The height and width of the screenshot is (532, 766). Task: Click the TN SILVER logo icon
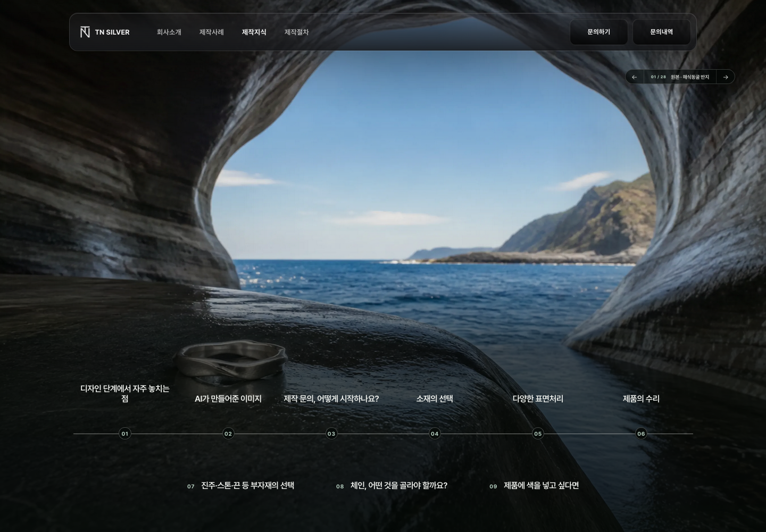[x=85, y=32]
